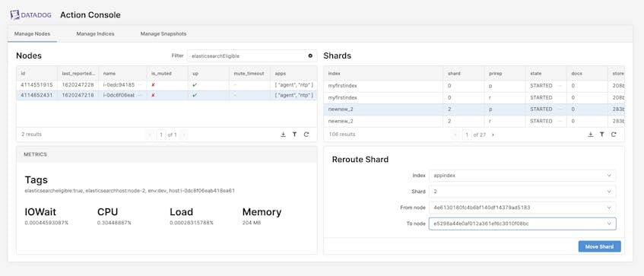
Task: Sort Nodes by the id column header
Action: [x=36, y=73]
